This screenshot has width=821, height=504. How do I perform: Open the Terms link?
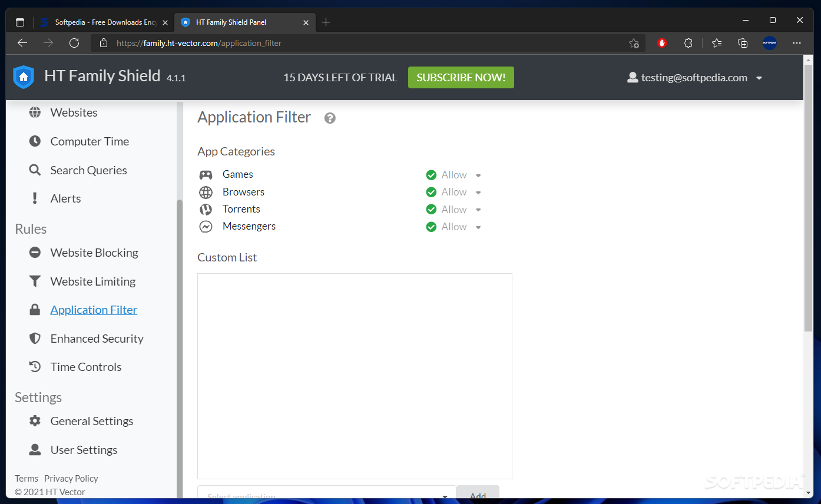27,479
